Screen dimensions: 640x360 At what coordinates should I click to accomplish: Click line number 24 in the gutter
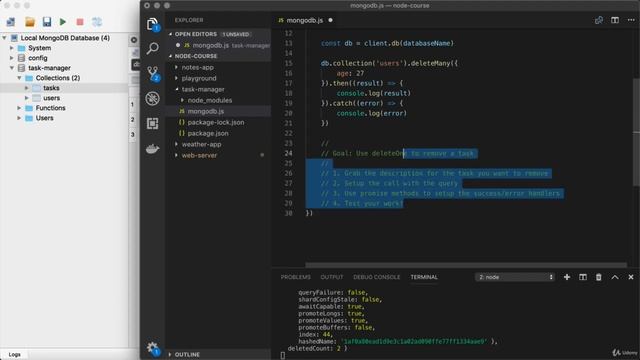pos(288,153)
